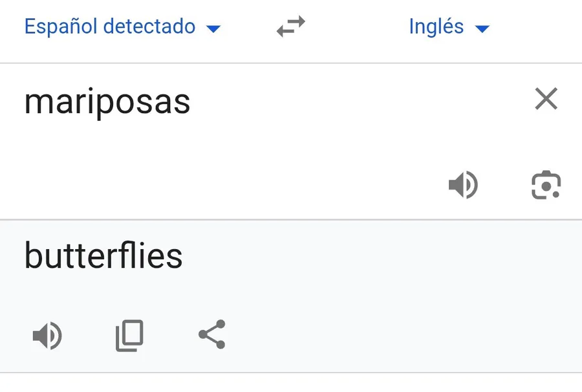The image size is (582, 392).
Task: Click the white strip under the translation panel
Action: click(291, 383)
